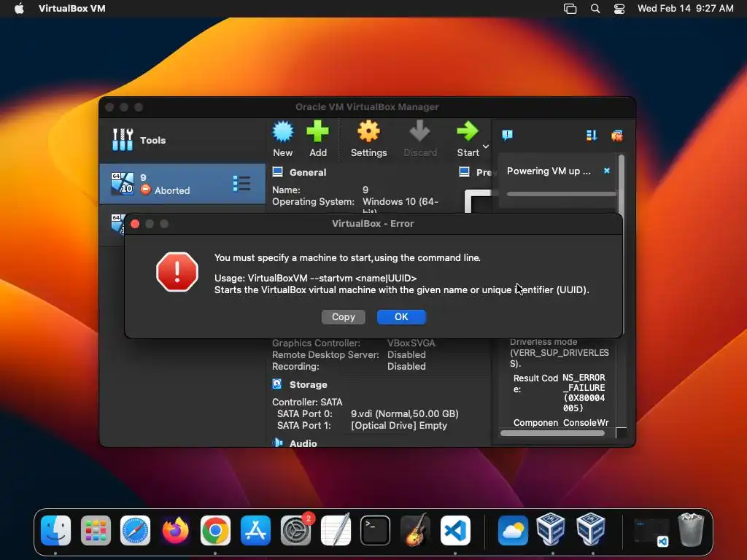Click the 9.vdi SATA Port 0 entry

pyautogui.click(x=404, y=414)
